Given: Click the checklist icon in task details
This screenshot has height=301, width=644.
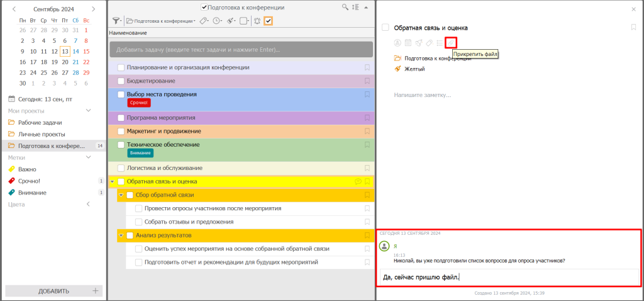Looking at the screenshot, I should pos(440,43).
